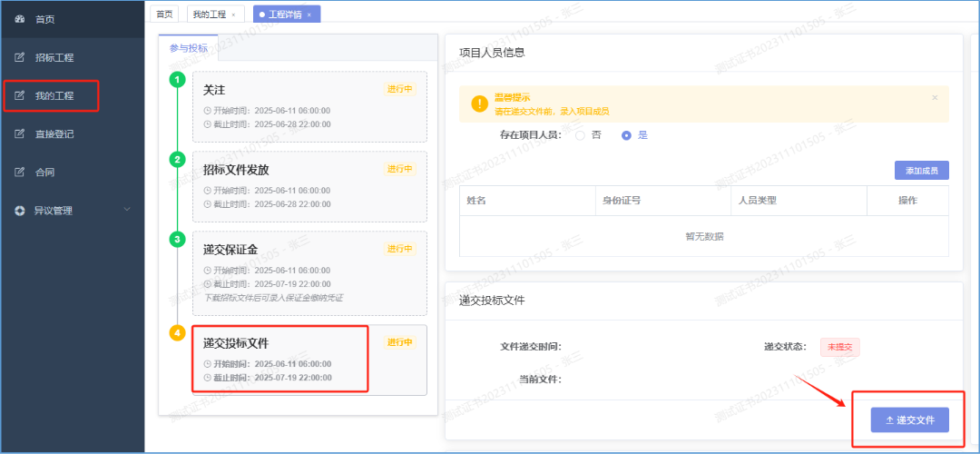Open 招标工程 in the sidebar

(x=72, y=57)
